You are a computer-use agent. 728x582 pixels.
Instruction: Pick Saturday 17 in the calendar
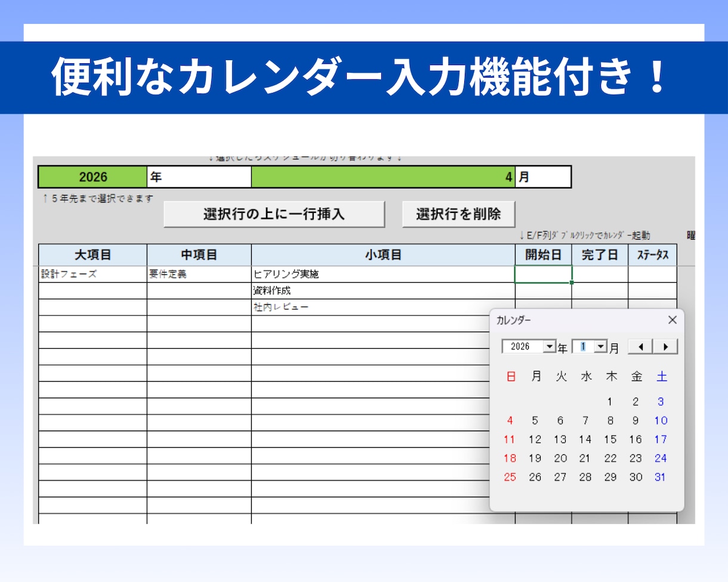[661, 439]
